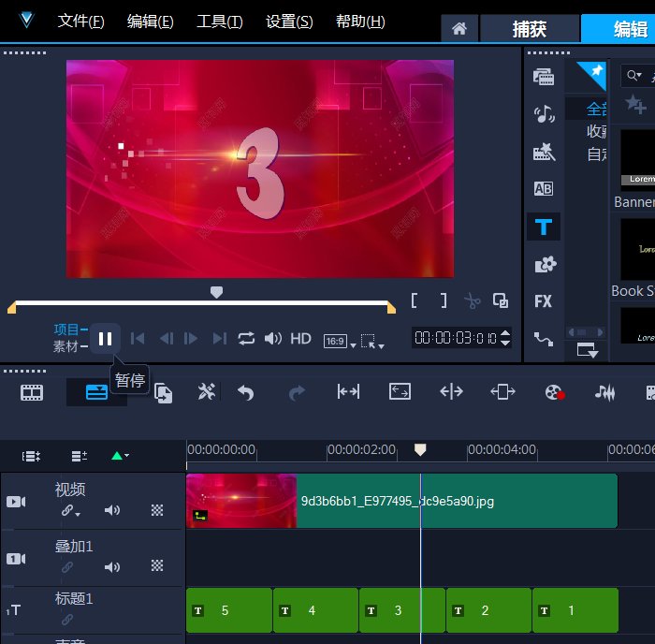Select the Banner title preset thumbnail
Screen dimensions: 655x644
(x=638, y=158)
